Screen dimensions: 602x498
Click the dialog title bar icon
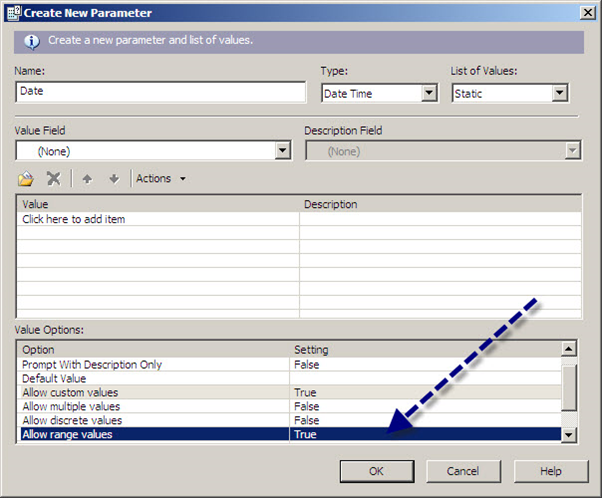click(13, 12)
